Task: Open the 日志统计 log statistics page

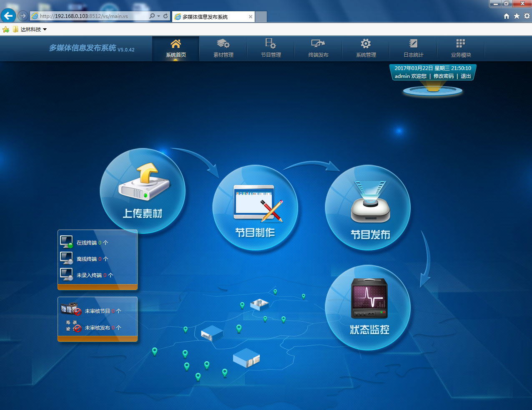Action: point(414,48)
